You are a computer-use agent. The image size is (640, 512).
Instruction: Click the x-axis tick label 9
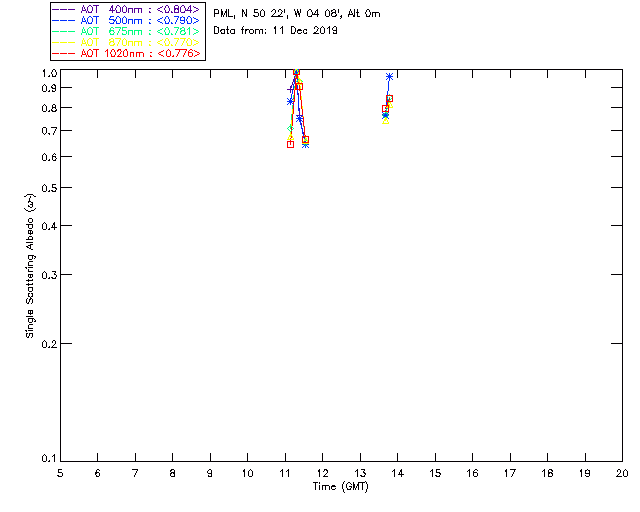click(x=210, y=473)
